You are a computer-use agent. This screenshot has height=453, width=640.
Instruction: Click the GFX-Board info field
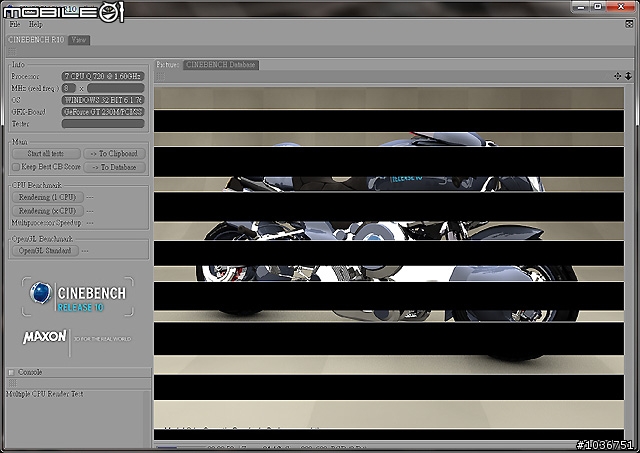point(103,112)
